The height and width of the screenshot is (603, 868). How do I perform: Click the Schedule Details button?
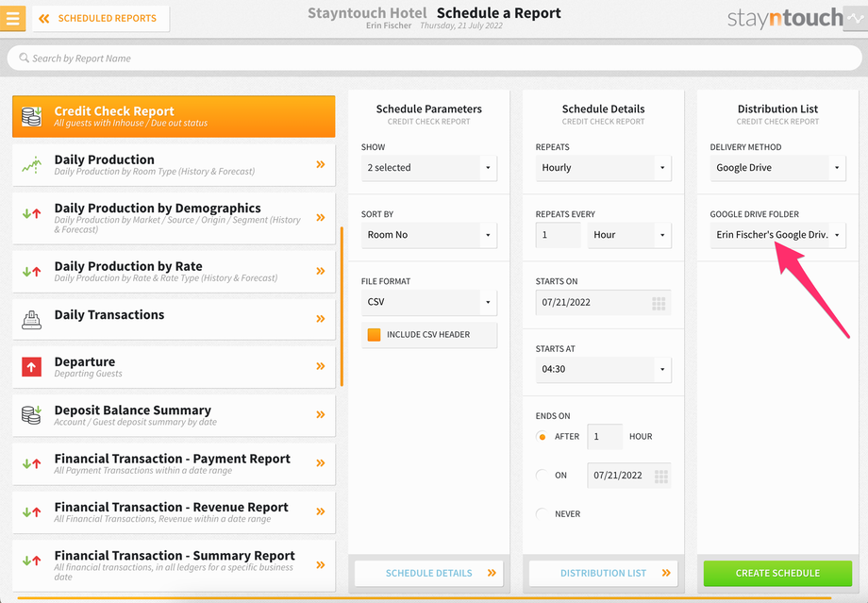pyautogui.click(x=429, y=573)
